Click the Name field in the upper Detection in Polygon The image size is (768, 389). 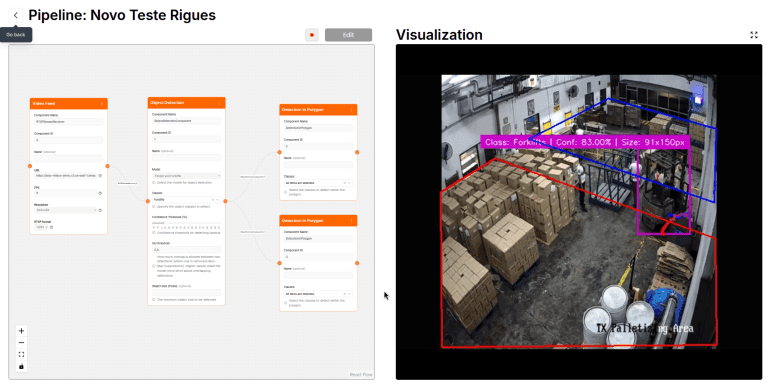click(x=318, y=165)
